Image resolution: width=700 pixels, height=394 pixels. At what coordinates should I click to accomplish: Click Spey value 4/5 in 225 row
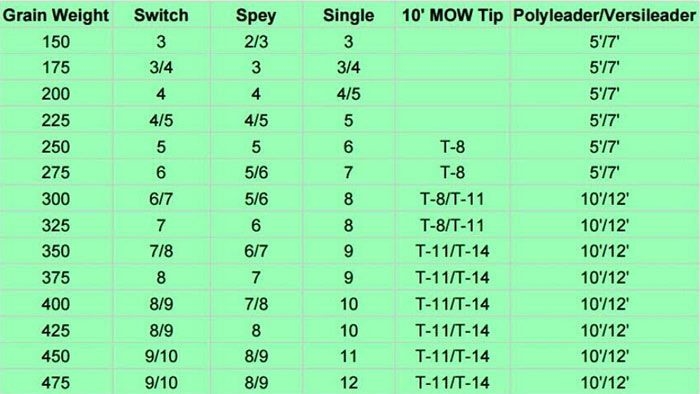coord(256,120)
